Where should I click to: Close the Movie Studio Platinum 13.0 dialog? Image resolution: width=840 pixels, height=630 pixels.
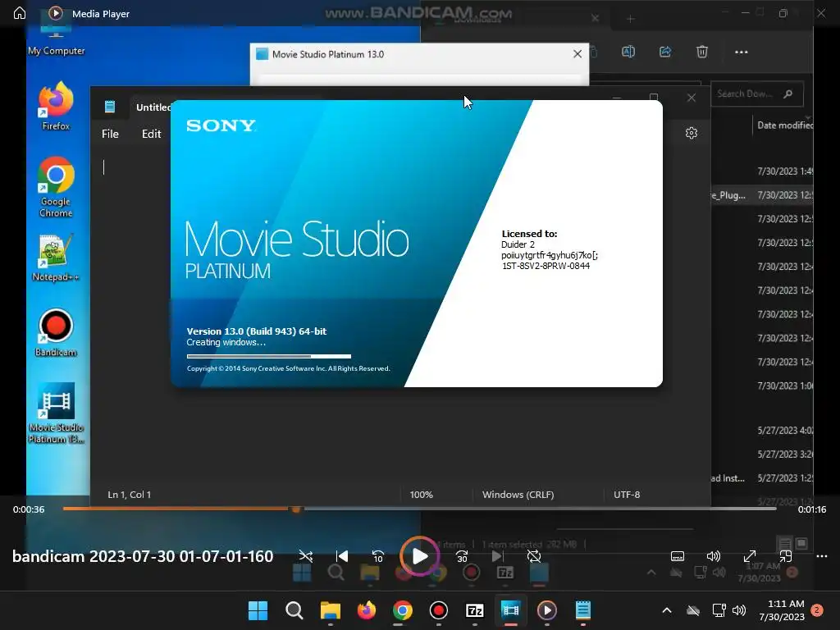click(577, 53)
